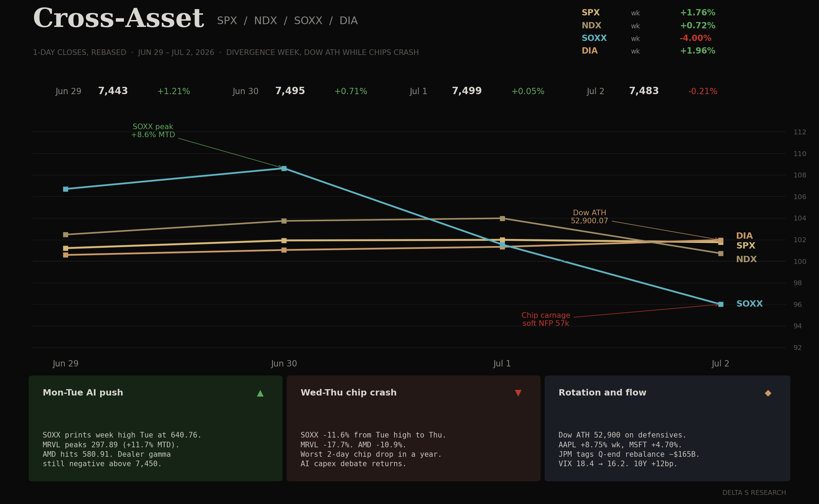
Task: Click the 1-DAY CLOSES, REBASED subtitle line
Action: [226, 52]
